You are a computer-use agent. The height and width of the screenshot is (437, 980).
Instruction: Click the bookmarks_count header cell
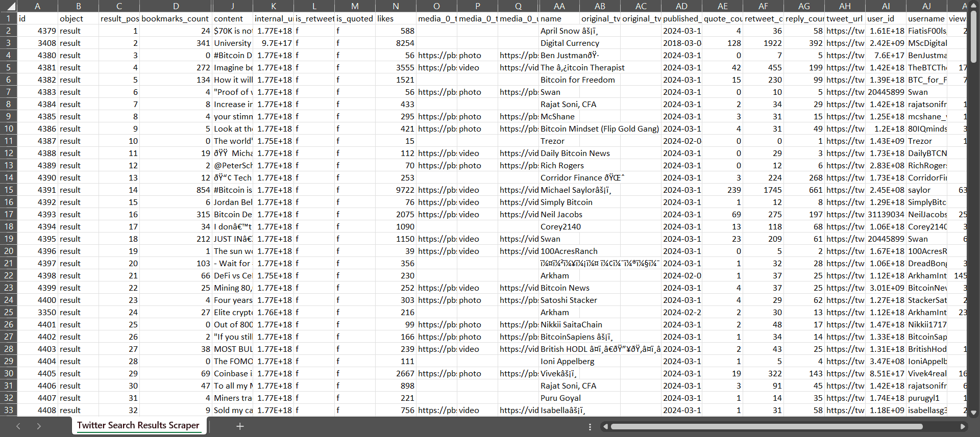pyautogui.click(x=176, y=18)
